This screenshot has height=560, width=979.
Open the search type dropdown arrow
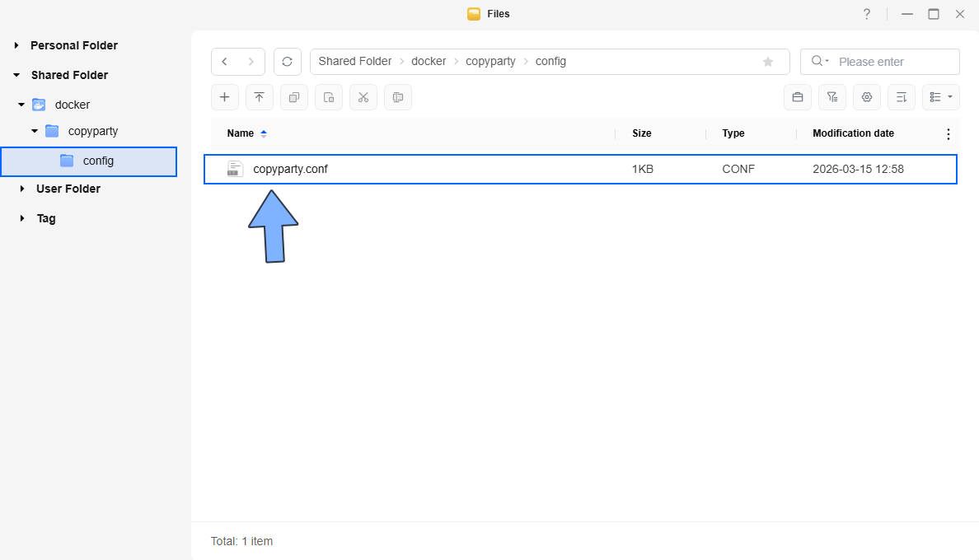tap(820, 62)
